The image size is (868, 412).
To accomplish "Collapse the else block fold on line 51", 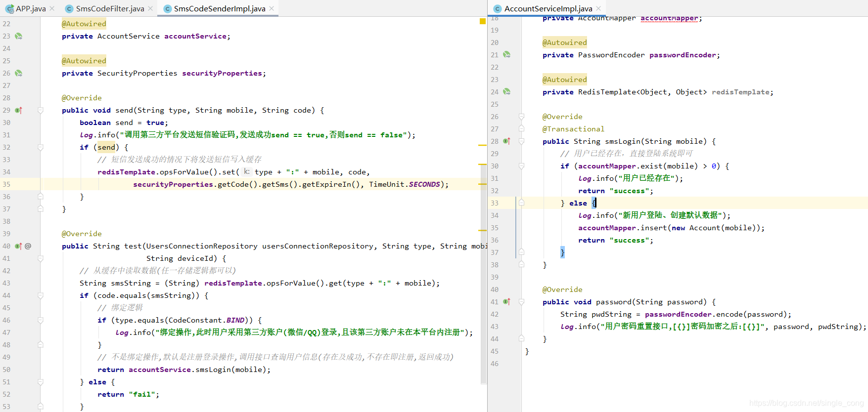I will 41,382.
